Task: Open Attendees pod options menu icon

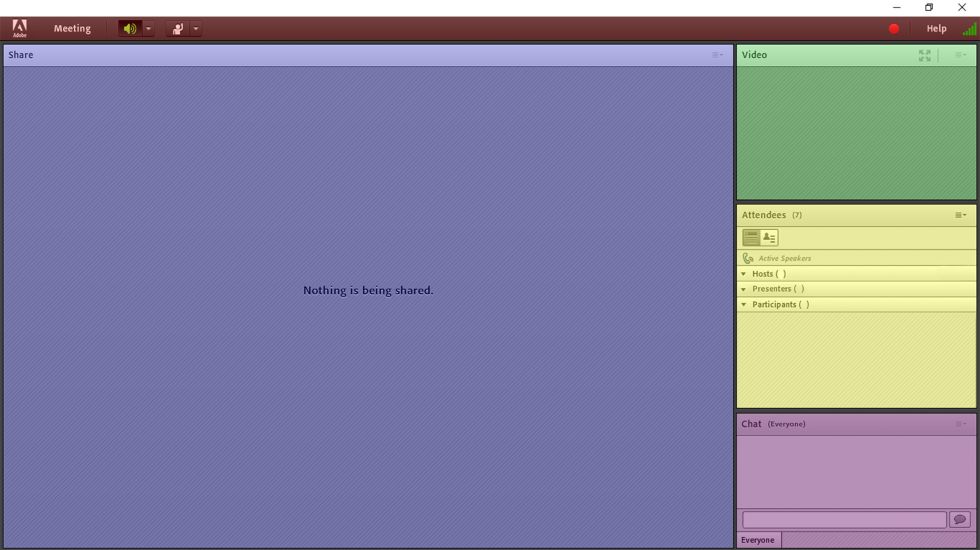Action: (960, 215)
